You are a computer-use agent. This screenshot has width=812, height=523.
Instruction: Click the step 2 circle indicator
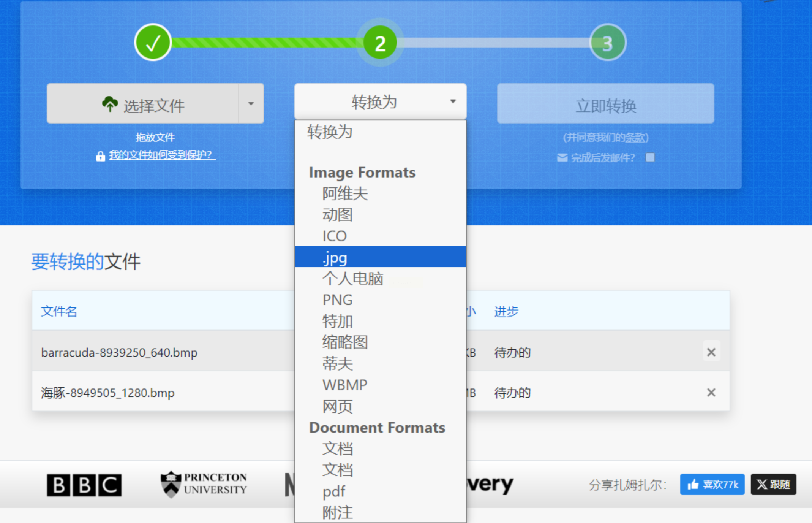(x=380, y=43)
